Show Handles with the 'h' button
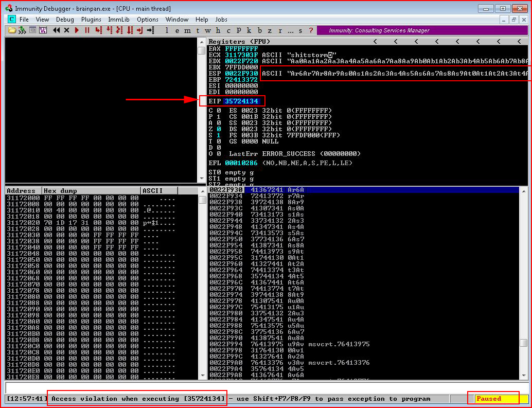The image size is (532, 408). [218, 30]
